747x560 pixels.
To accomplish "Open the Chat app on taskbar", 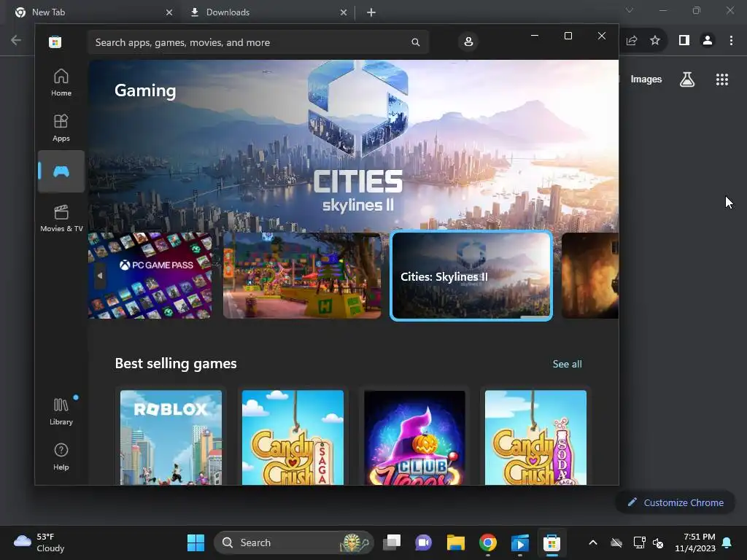I will 424,542.
